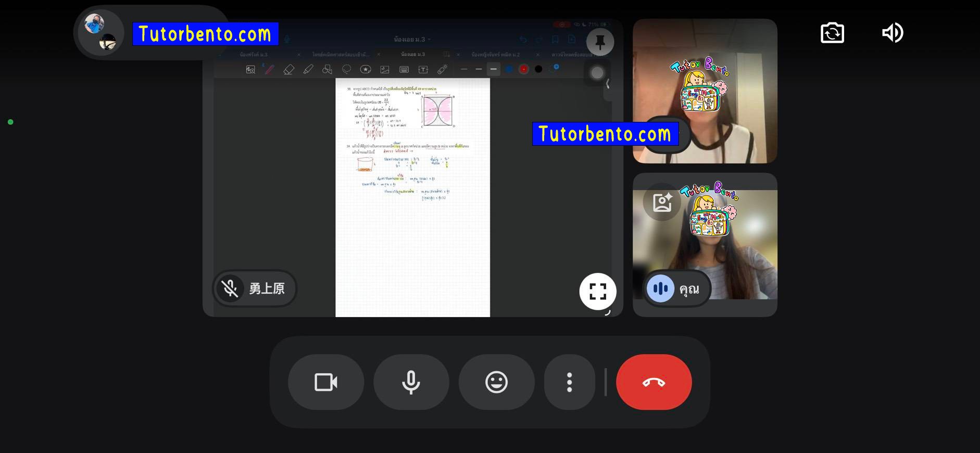Pick the blue pen color swatch
Viewport: 980px width, 453px height.
pyautogui.click(x=509, y=69)
